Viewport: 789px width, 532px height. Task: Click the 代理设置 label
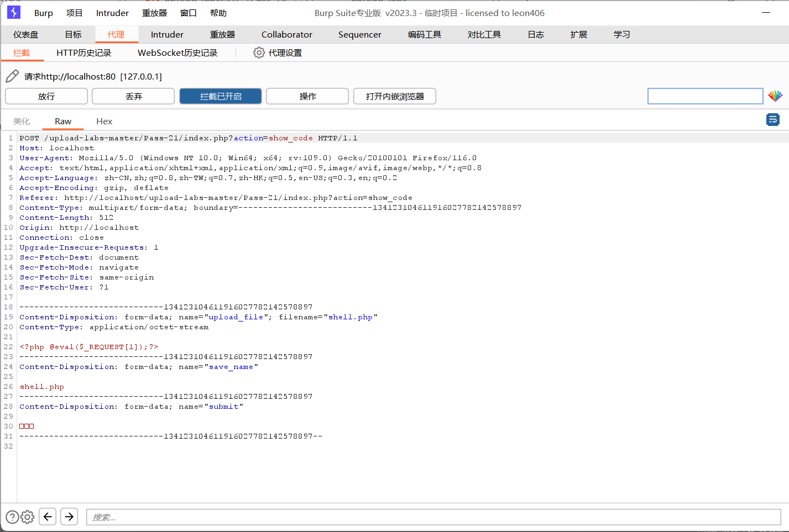(285, 52)
